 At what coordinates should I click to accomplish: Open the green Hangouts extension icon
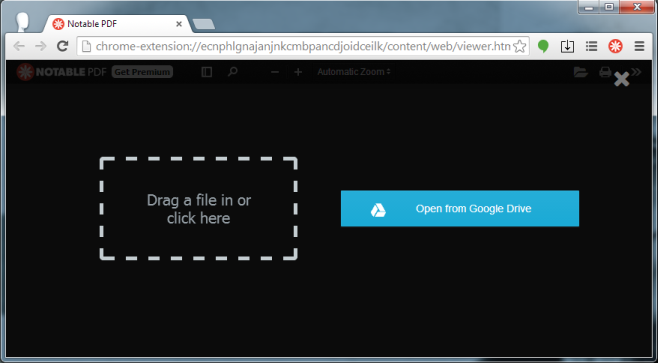tap(543, 46)
